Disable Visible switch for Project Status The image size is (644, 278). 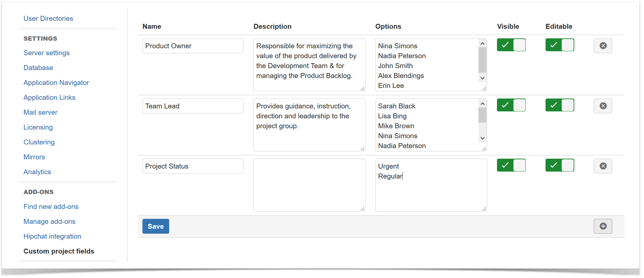coord(511,165)
